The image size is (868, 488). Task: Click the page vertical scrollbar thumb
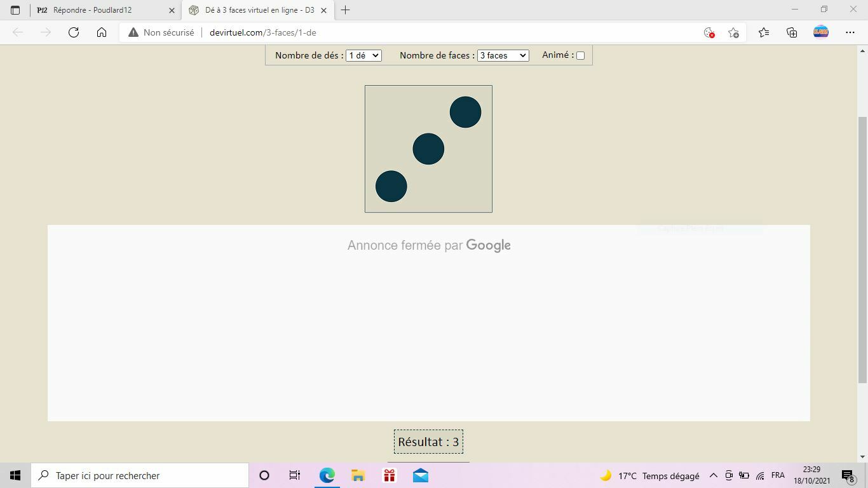coord(863,250)
